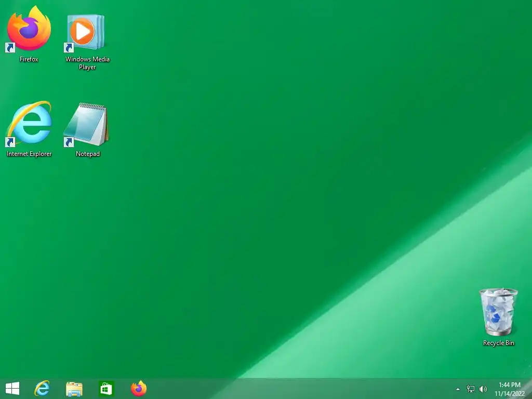This screenshot has width=532, height=399.
Task: Select the Recycle Bin desktop icon
Action: click(x=498, y=312)
